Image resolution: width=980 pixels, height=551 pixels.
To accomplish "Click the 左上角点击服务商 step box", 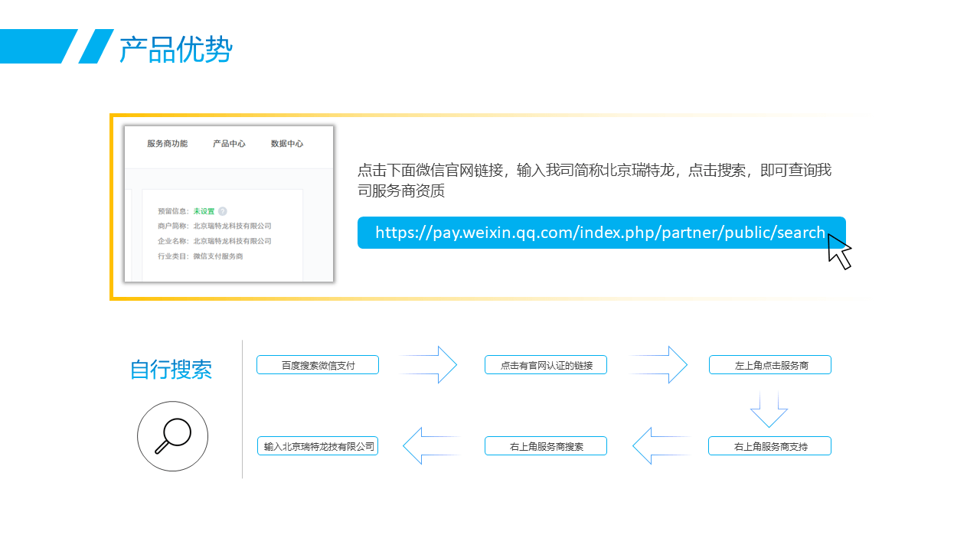I will (770, 365).
